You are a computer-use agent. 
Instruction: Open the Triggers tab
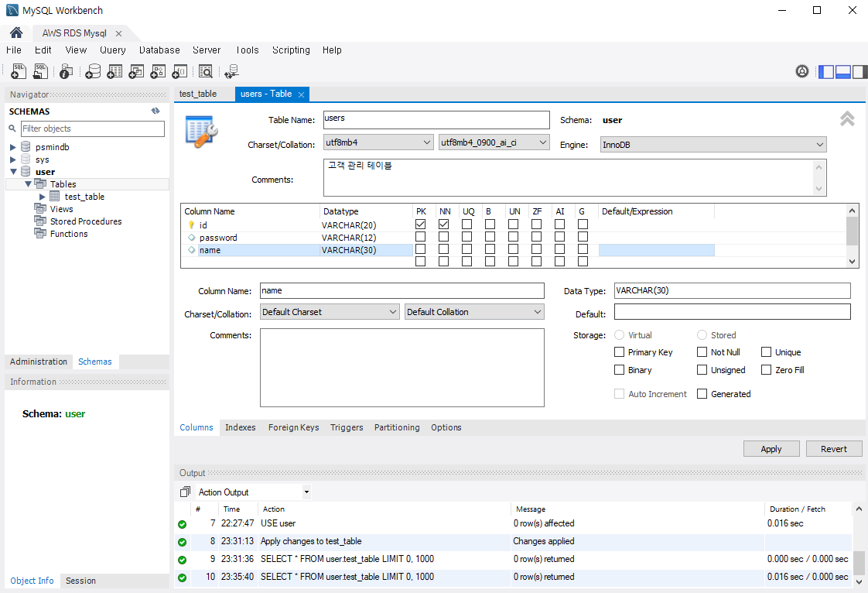tap(347, 427)
